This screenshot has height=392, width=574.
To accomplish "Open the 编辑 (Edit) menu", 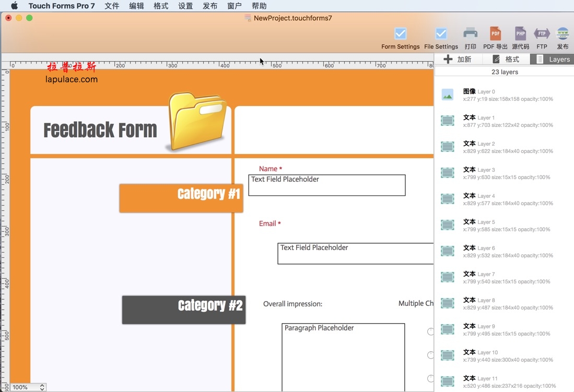I will pyautogui.click(x=136, y=6).
